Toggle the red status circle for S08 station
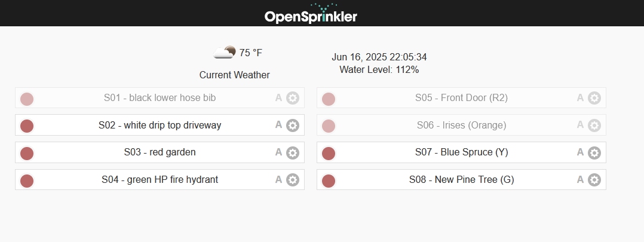Image resolution: width=644 pixels, height=242 pixels. tap(328, 181)
